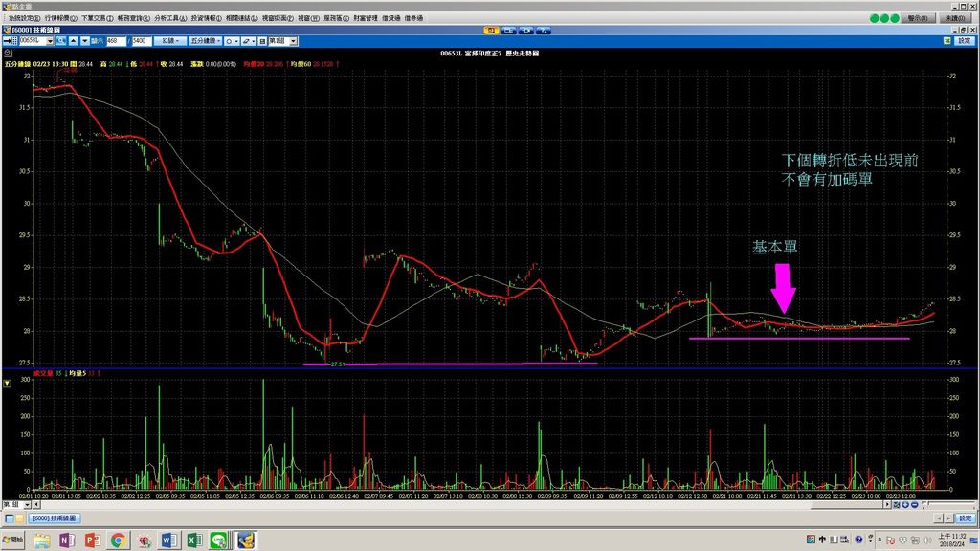Expand the 第1組 group dropdown in toolbar

tap(293, 40)
